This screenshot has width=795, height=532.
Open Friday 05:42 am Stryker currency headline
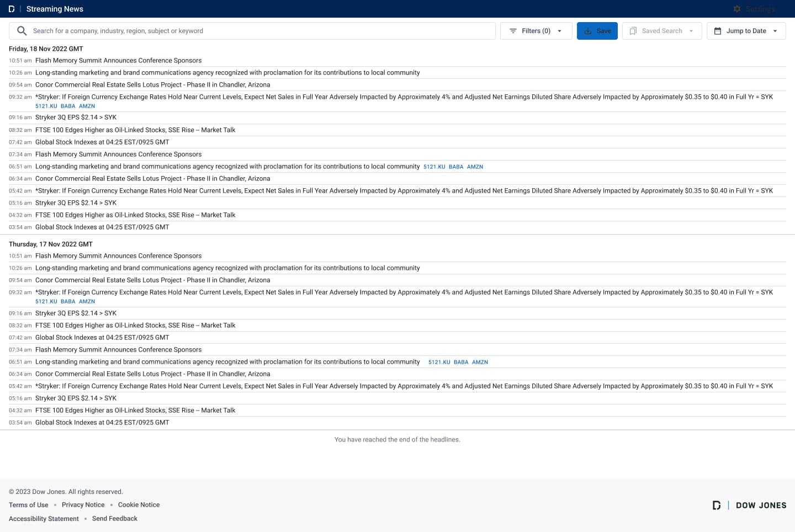(404, 191)
